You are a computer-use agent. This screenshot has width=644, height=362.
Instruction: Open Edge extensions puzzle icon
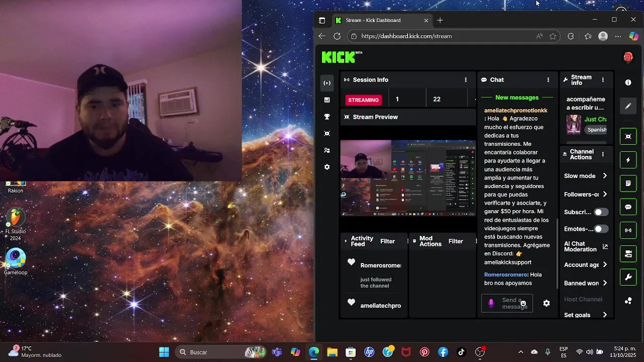tap(571, 36)
